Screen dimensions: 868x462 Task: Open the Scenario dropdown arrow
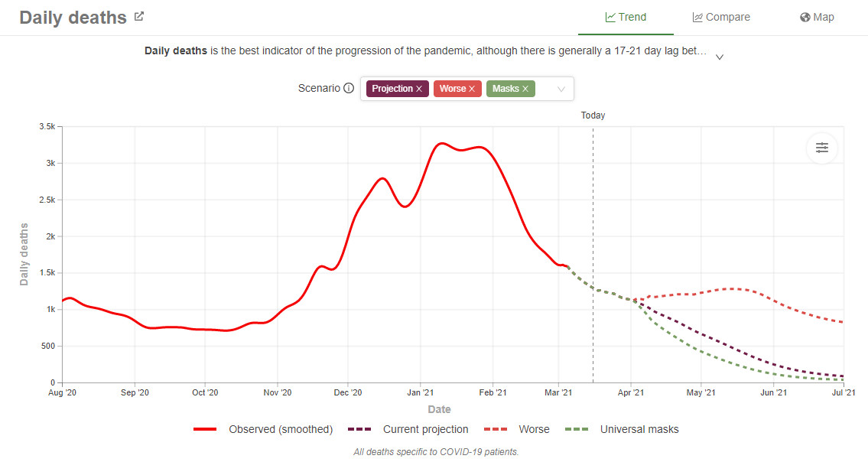561,89
